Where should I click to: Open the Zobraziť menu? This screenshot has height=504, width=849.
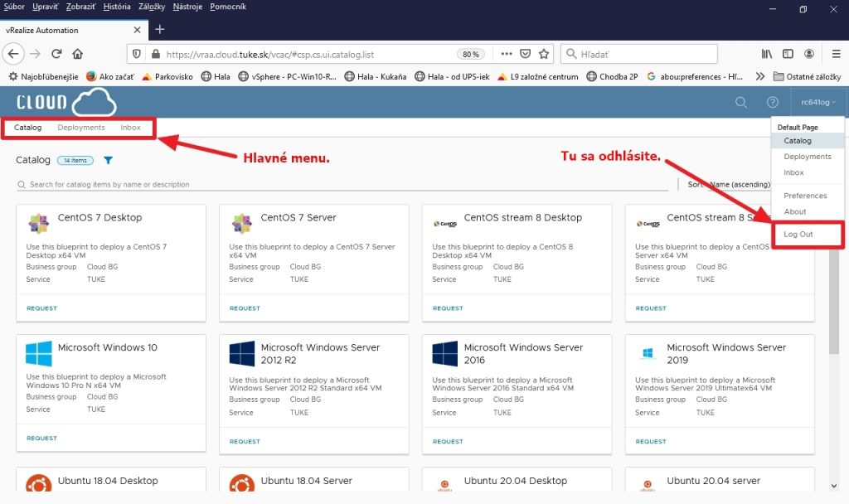80,7
